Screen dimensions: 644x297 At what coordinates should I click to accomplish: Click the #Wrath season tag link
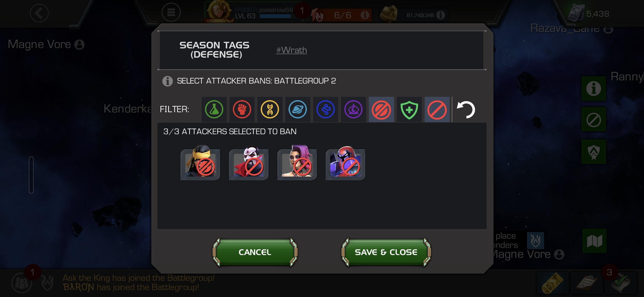(291, 50)
